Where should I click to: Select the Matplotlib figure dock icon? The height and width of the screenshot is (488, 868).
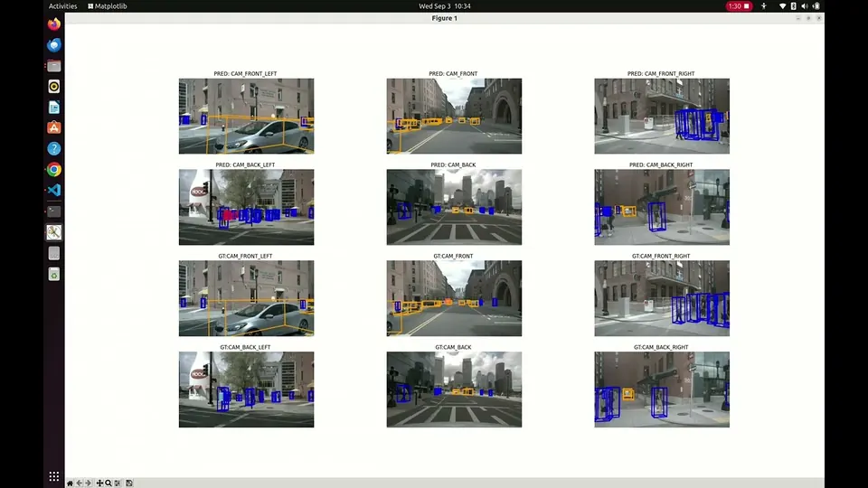point(53,232)
